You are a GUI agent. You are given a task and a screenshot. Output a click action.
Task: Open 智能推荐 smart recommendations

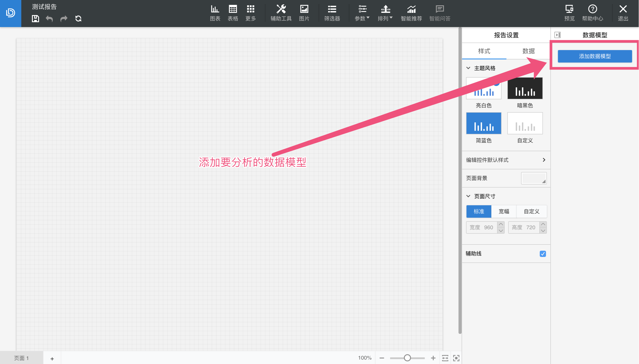(411, 13)
